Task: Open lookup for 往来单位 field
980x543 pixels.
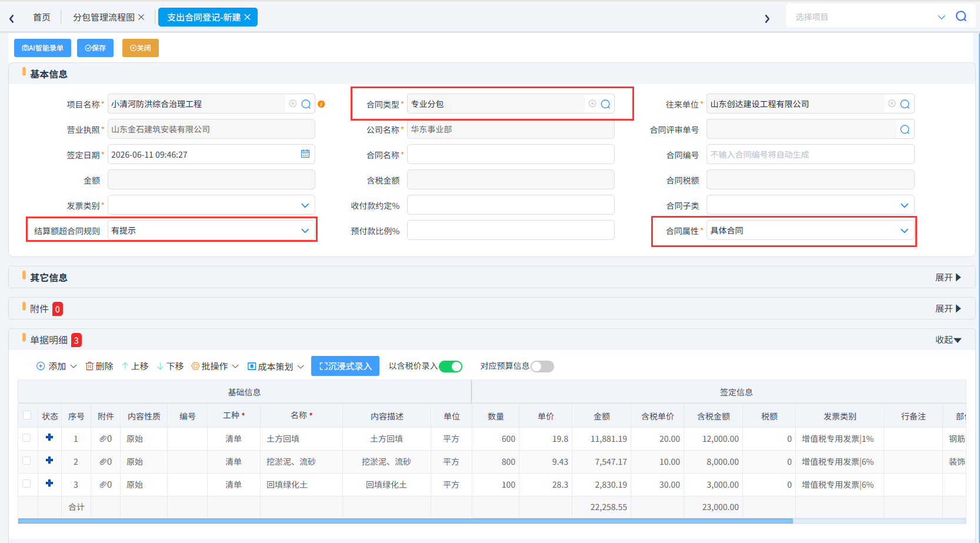Action: point(905,104)
